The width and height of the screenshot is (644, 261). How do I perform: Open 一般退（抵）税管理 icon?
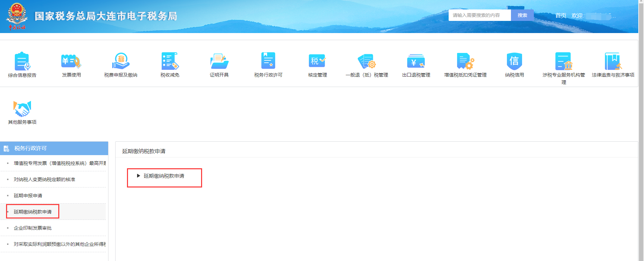click(x=367, y=61)
